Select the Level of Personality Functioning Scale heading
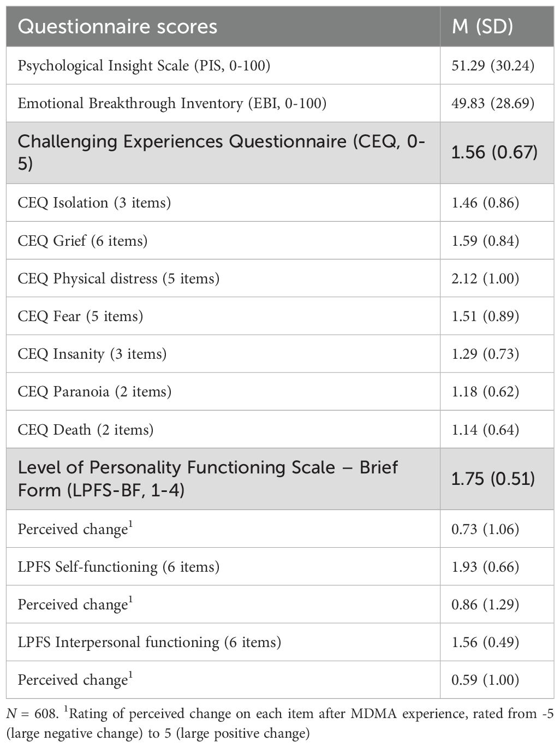The image size is (560, 747). coord(207,478)
